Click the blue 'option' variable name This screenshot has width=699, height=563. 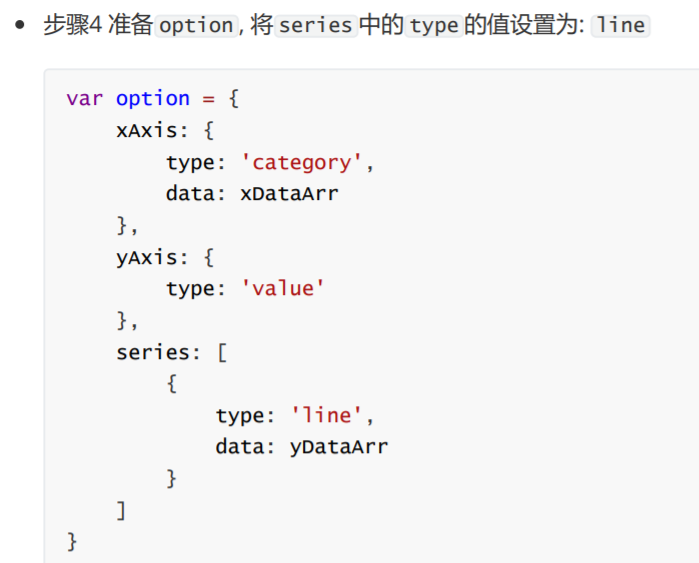(x=153, y=99)
